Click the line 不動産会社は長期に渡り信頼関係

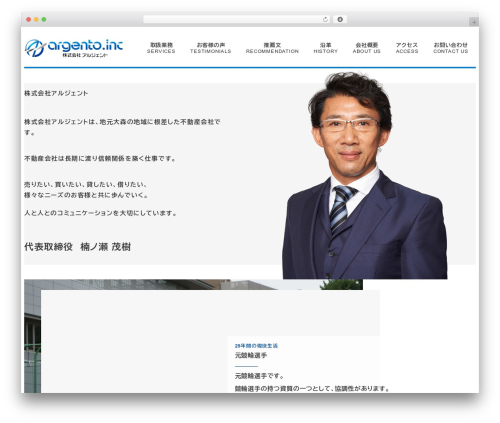coord(100,159)
